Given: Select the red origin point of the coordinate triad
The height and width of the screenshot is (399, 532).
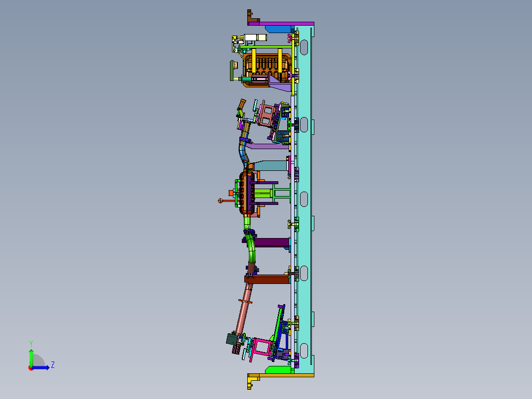Looking at the screenshot, I should [31, 368].
